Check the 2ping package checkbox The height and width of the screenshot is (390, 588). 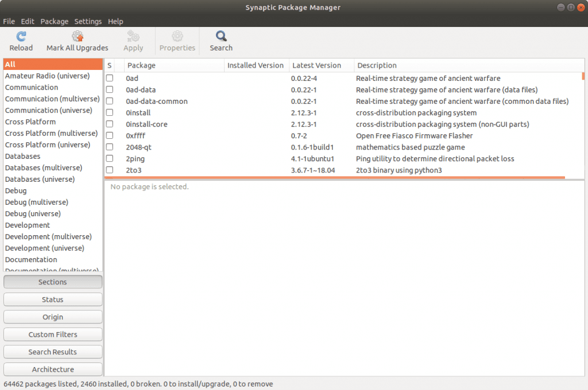109,158
